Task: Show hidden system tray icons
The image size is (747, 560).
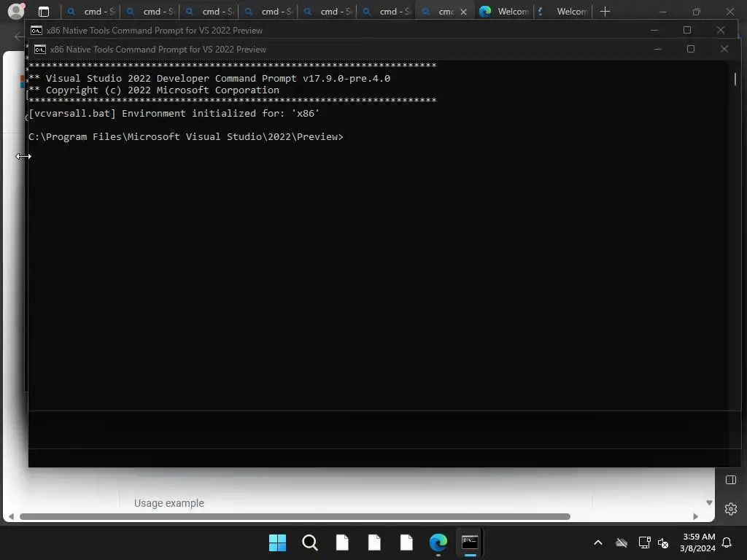Action: click(598, 542)
